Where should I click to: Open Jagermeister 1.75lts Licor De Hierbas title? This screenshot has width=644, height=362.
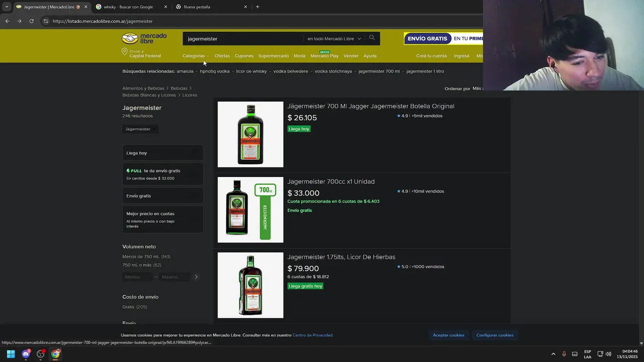[x=341, y=257]
